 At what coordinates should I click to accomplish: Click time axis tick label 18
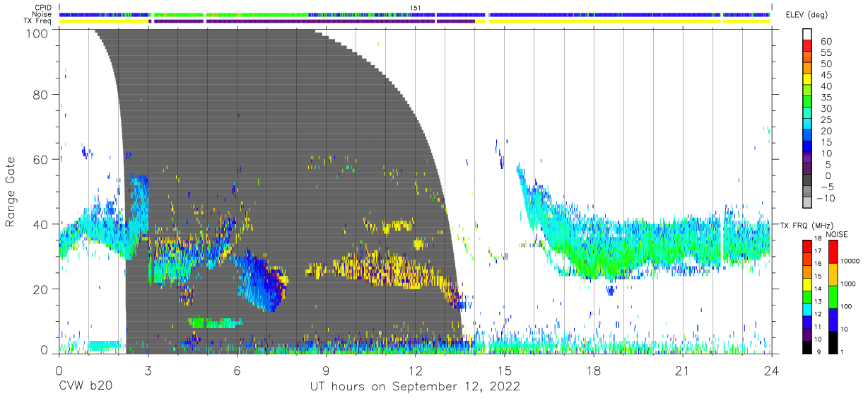point(593,371)
